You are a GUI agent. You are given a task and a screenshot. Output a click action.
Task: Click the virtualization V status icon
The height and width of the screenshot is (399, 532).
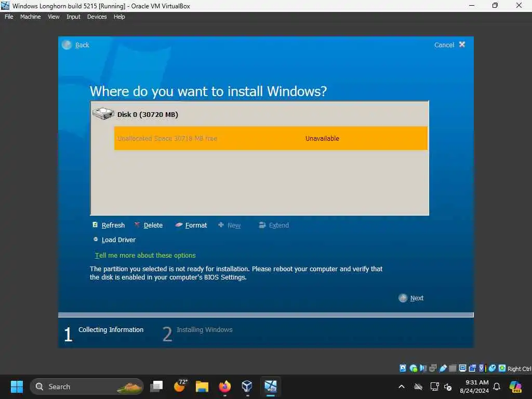[482, 368]
